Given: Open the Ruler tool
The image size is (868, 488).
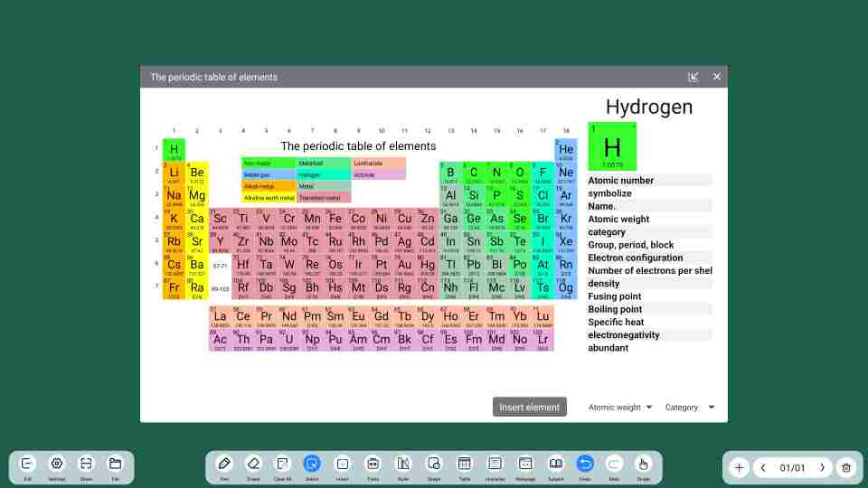Looking at the screenshot, I should pos(403,464).
